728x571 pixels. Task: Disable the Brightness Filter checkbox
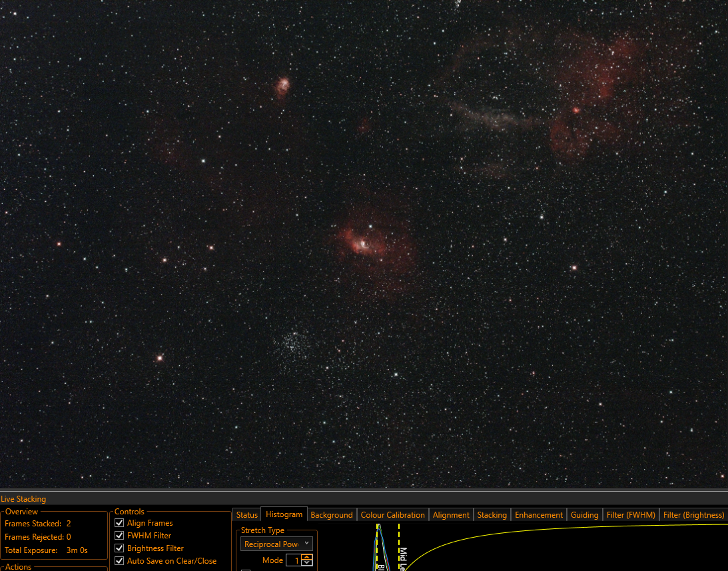pyautogui.click(x=119, y=548)
